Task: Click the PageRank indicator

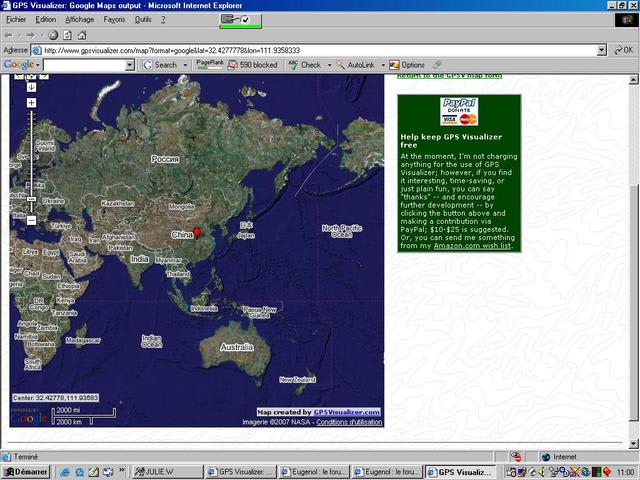Action: click(x=210, y=64)
